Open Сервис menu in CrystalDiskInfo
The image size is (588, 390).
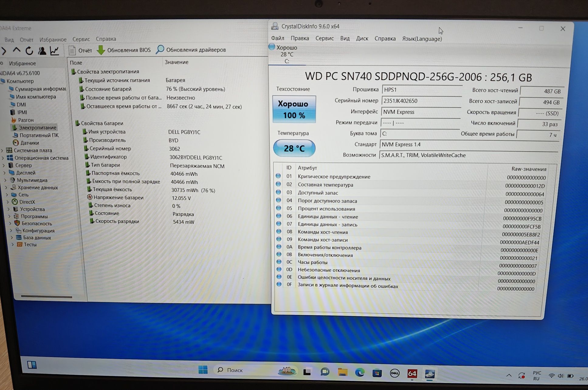(x=325, y=38)
